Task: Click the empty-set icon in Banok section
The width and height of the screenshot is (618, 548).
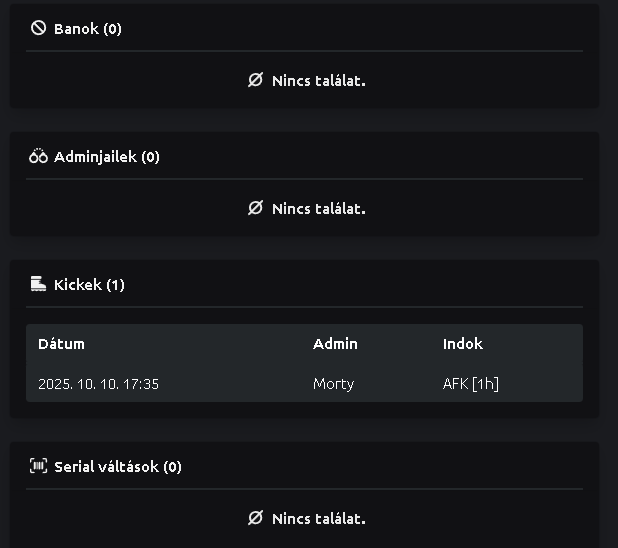Action: pos(255,80)
